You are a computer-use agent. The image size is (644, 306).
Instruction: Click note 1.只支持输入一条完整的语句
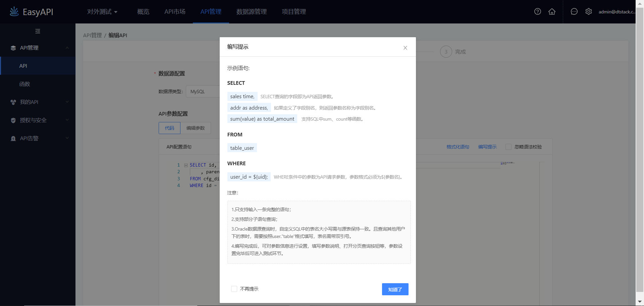pos(261,209)
